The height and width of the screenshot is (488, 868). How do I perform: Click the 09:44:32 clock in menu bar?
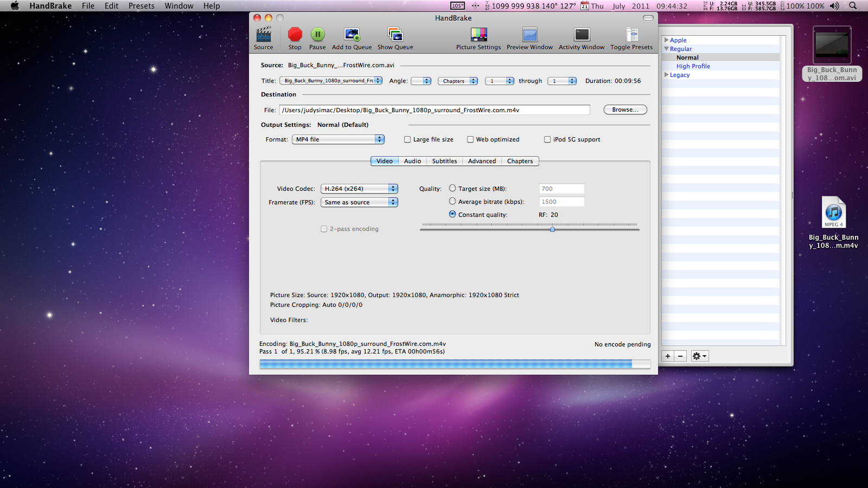[x=672, y=6]
